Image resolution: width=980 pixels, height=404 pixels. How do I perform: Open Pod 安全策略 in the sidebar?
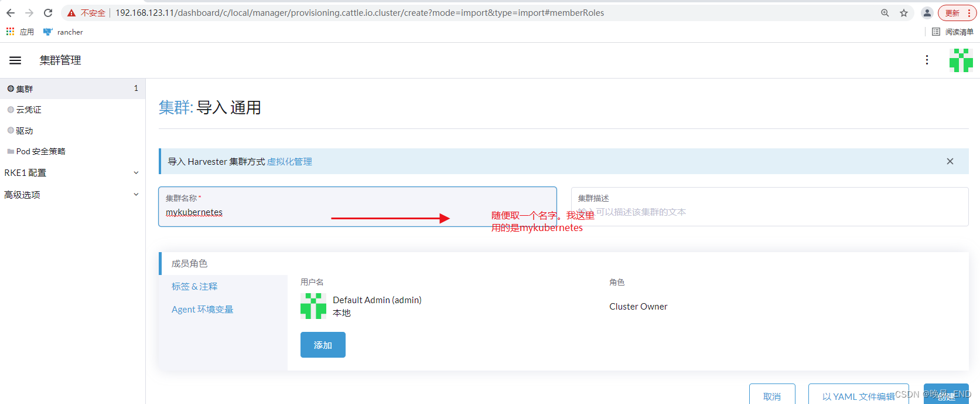click(73, 151)
